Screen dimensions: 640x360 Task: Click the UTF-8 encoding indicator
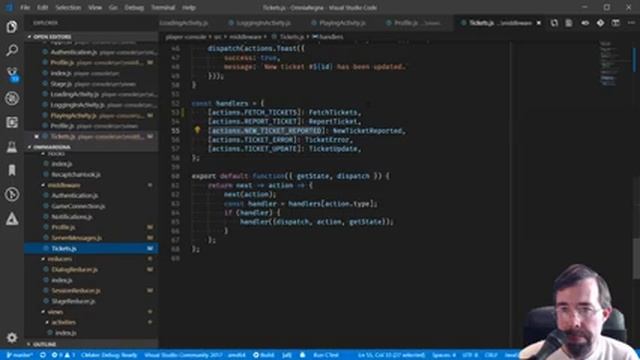tap(470, 355)
